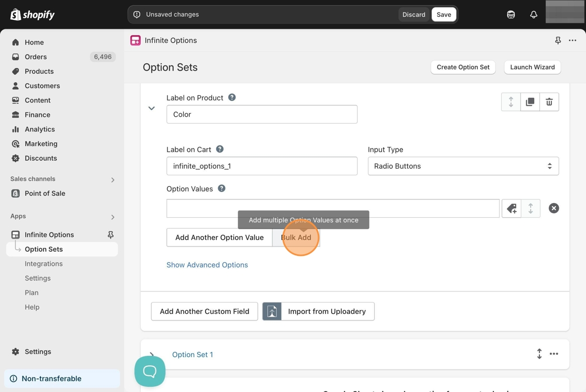
Task: Delete the Color custom field via trash icon
Action: (x=549, y=102)
